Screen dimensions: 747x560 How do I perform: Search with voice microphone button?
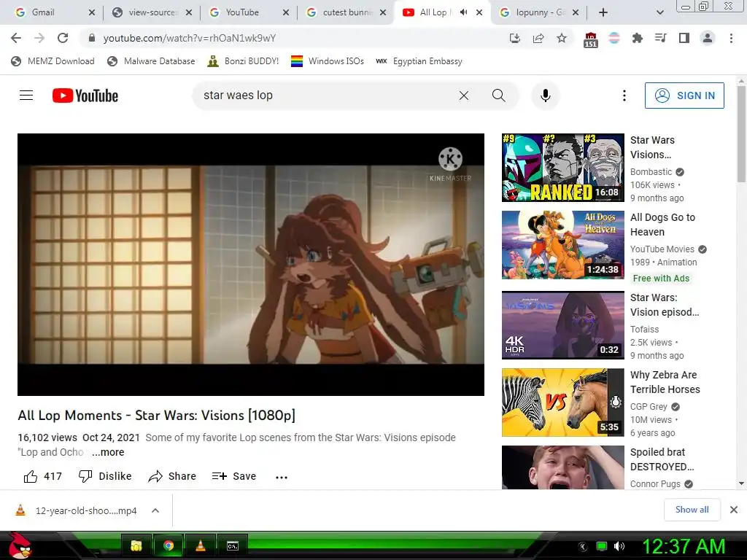(x=546, y=96)
